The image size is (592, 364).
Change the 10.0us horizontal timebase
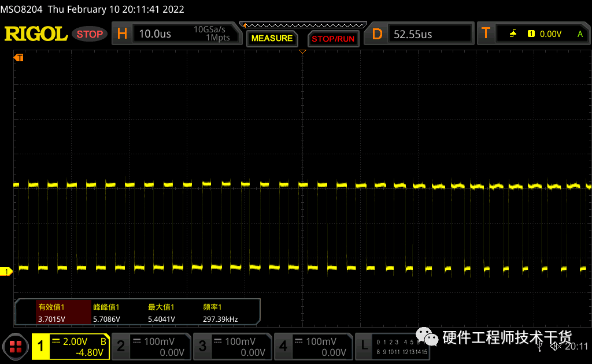click(x=155, y=34)
